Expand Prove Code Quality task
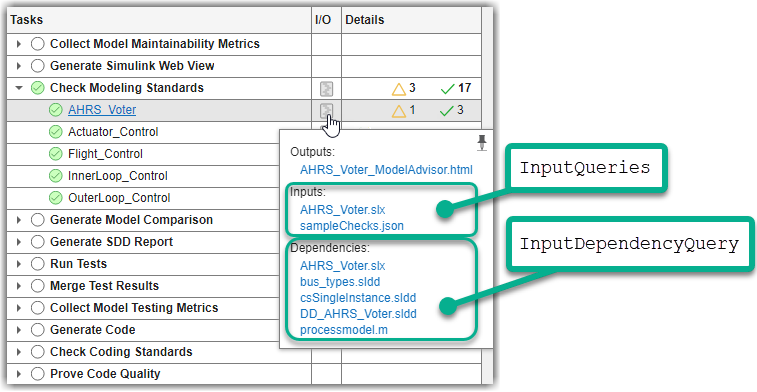The image size is (757, 392). (x=19, y=374)
